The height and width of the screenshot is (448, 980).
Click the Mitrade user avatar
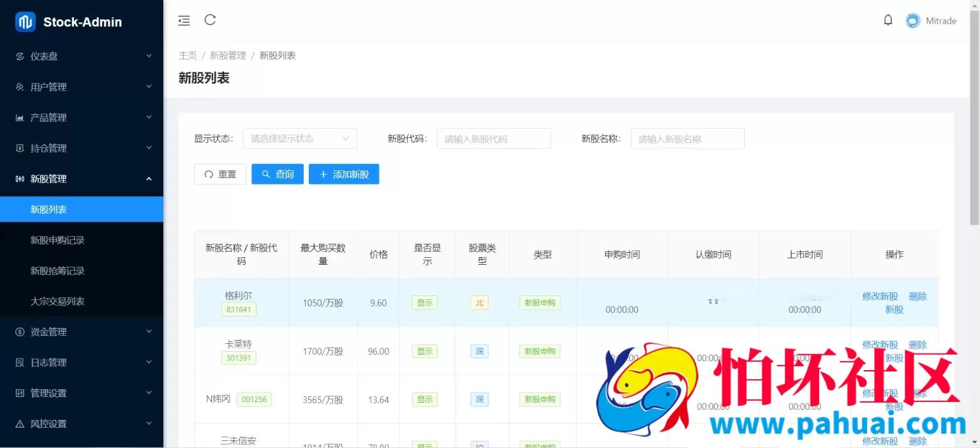[913, 20]
